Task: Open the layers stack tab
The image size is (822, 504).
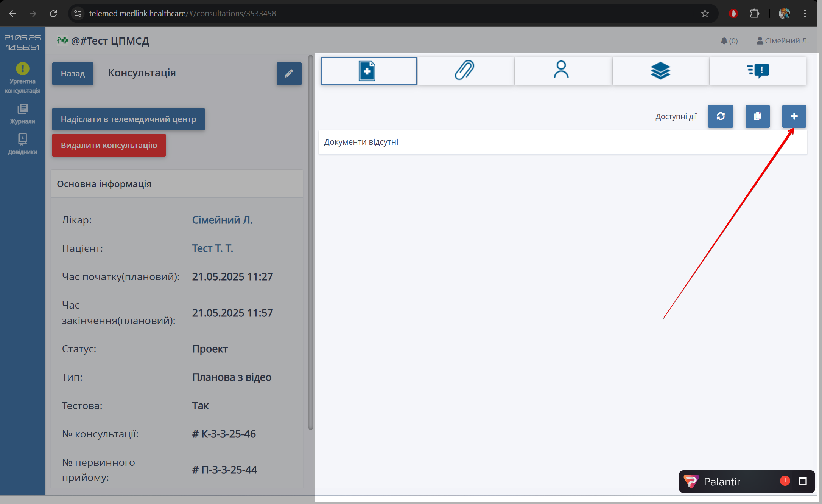Action: click(x=660, y=71)
